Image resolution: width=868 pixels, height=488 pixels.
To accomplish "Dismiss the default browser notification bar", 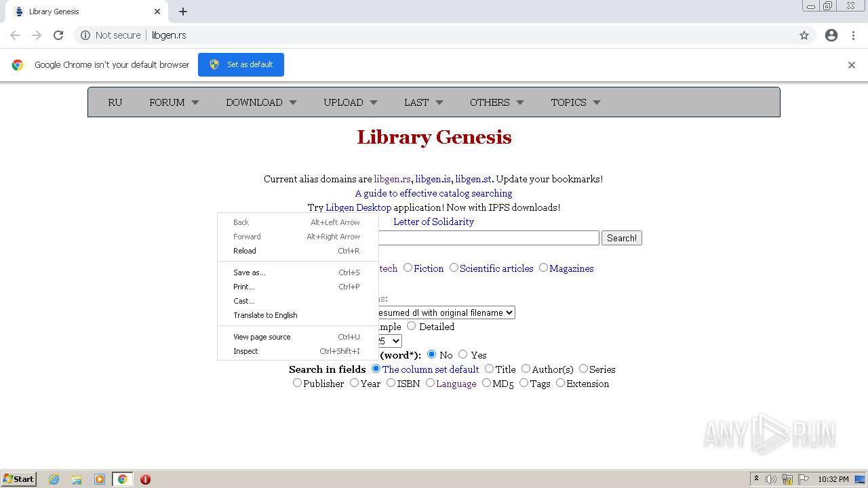I will [x=852, y=65].
